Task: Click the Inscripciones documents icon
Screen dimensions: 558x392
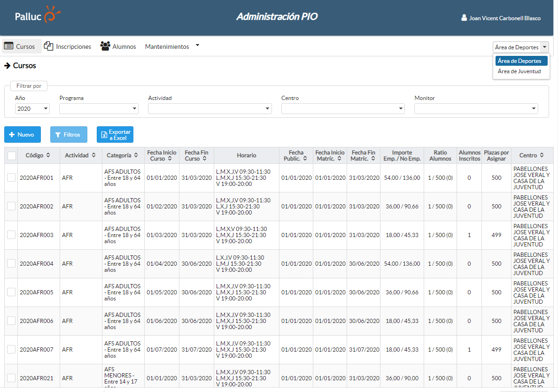Action: [48, 46]
